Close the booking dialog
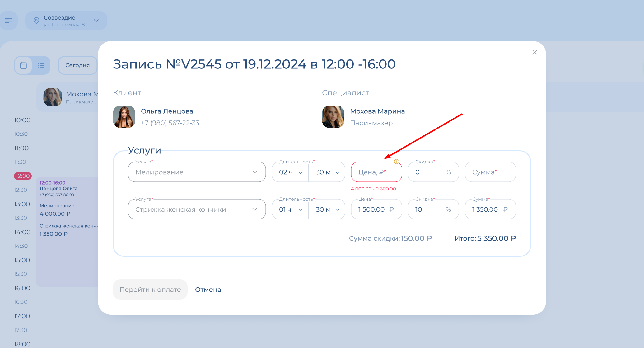Screen dimensions: 644x348 point(534,52)
